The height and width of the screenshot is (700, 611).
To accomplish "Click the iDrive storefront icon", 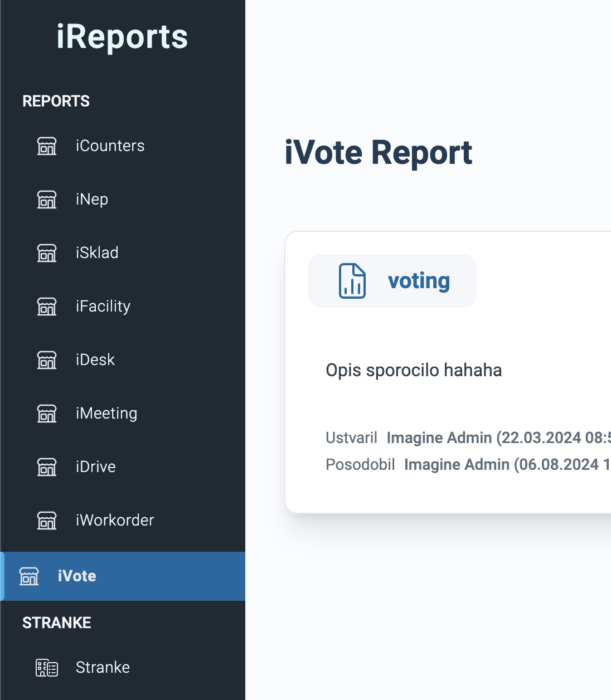I will (x=46, y=467).
